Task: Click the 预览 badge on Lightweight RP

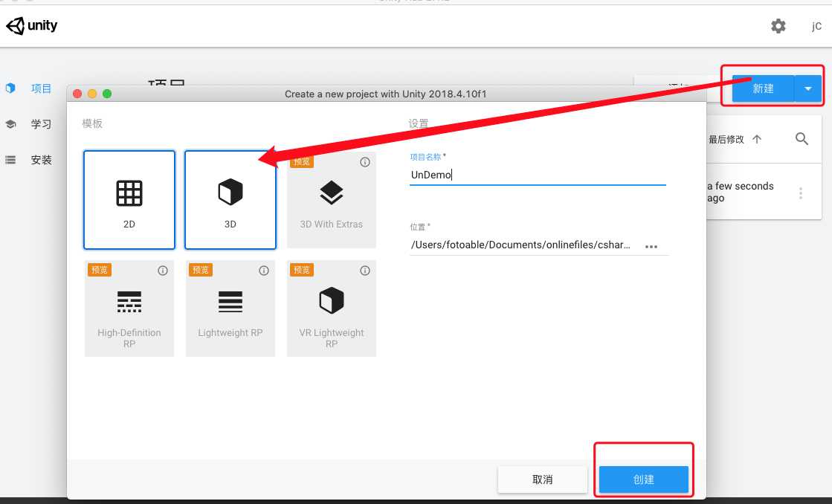Action: pos(201,270)
